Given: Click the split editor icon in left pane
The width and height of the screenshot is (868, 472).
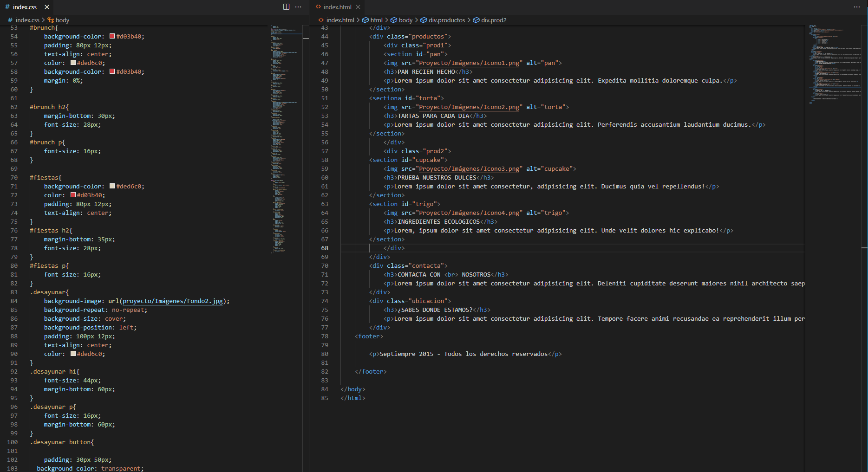Looking at the screenshot, I should pyautogui.click(x=286, y=7).
